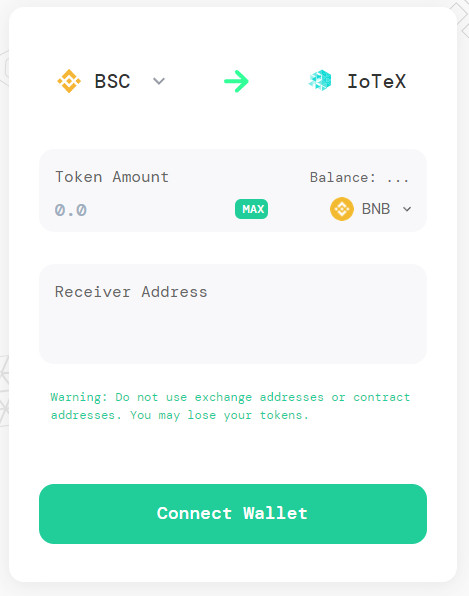The width and height of the screenshot is (469, 596).
Task: Click the BSC chain logo icon
Action: click(69, 81)
